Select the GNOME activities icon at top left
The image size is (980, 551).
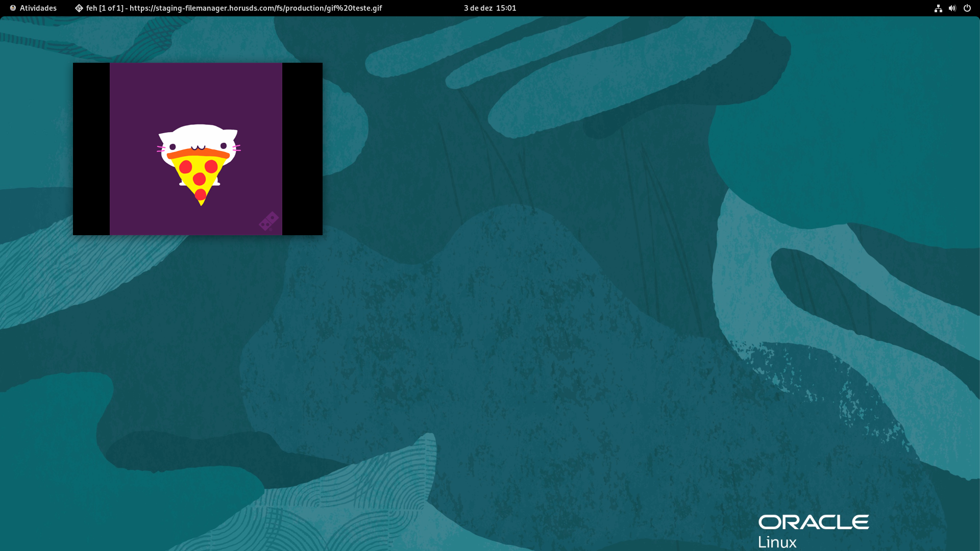click(11, 8)
